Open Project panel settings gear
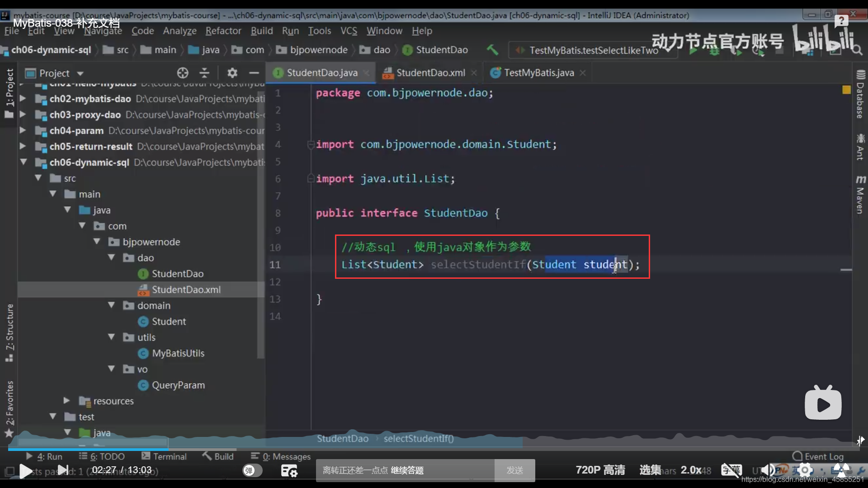The image size is (868, 488). pyautogui.click(x=232, y=73)
